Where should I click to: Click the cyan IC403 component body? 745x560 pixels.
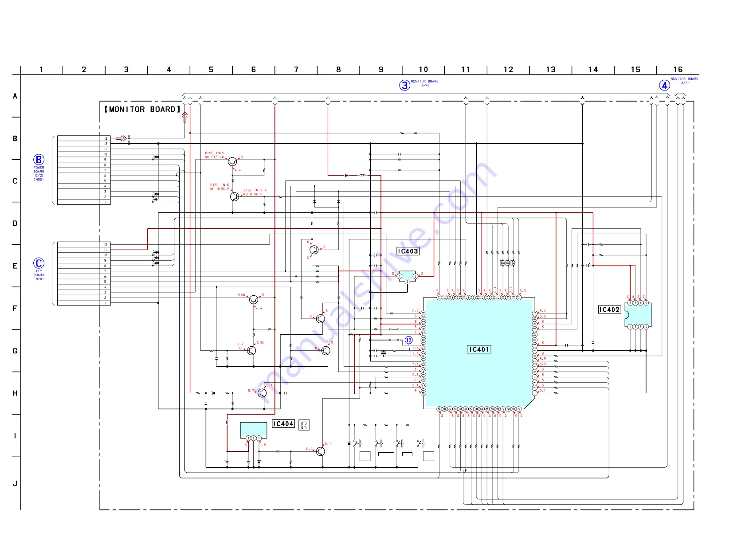[408, 276]
